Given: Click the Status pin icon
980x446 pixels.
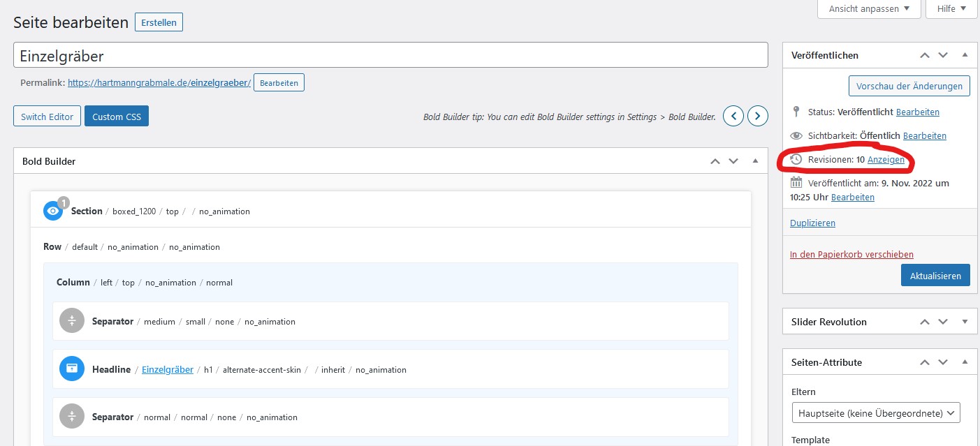Looking at the screenshot, I should pos(796,112).
